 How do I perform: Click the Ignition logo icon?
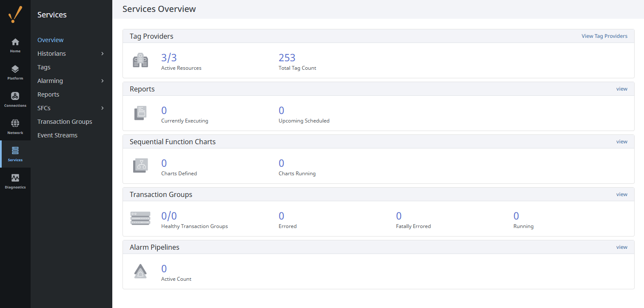coord(15,15)
